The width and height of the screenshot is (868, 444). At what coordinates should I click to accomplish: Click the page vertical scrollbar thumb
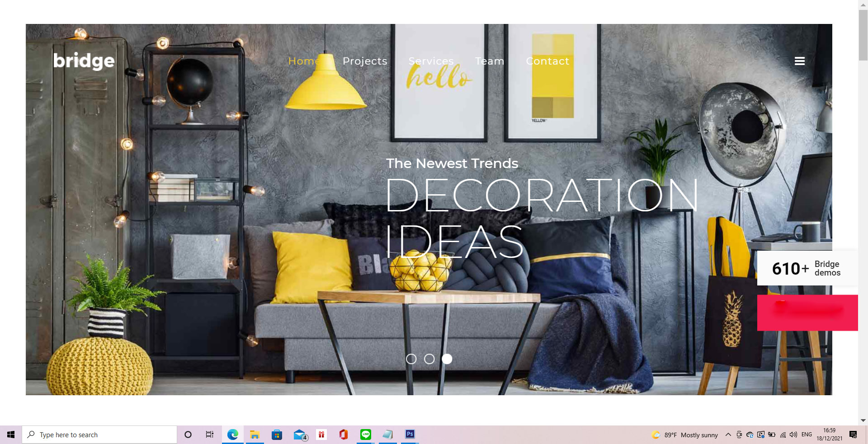pyautogui.click(x=863, y=35)
